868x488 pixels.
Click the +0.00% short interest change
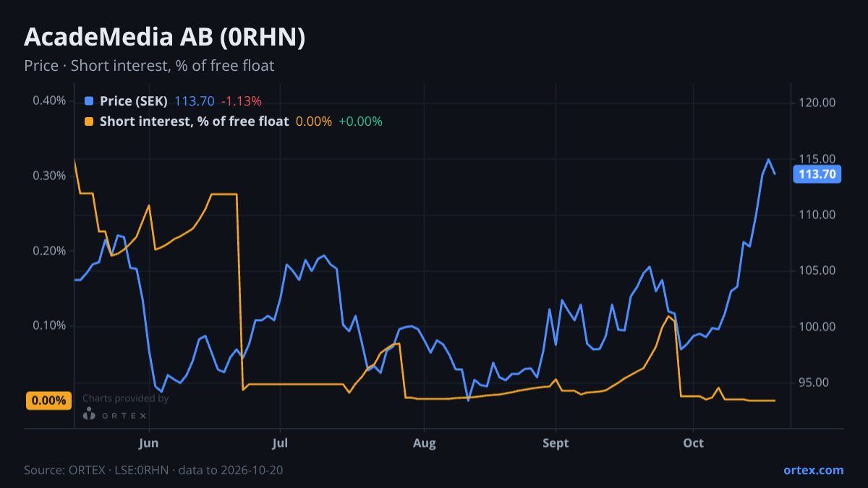360,121
